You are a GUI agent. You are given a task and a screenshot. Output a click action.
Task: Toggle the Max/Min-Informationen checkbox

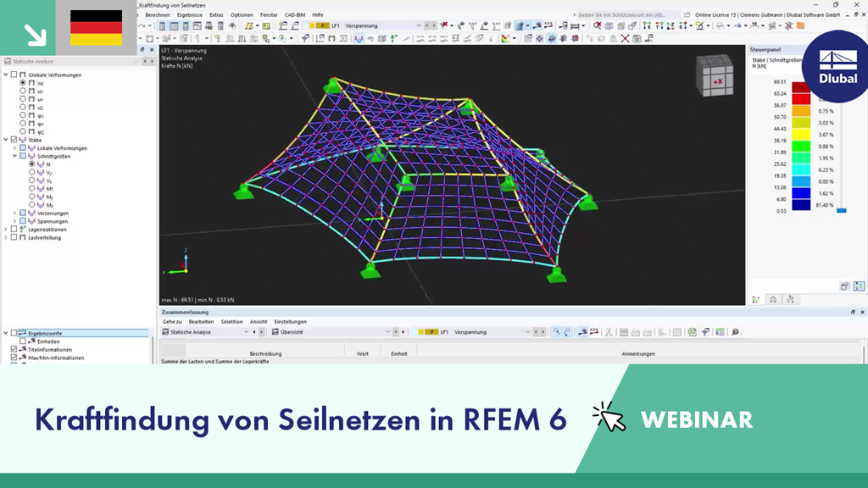click(14, 358)
